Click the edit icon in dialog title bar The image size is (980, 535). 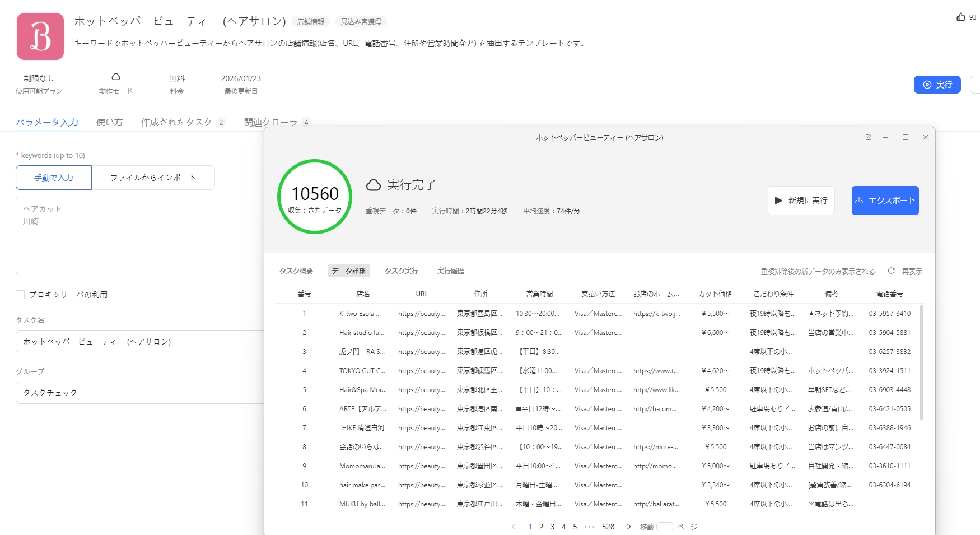(x=869, y=137)
